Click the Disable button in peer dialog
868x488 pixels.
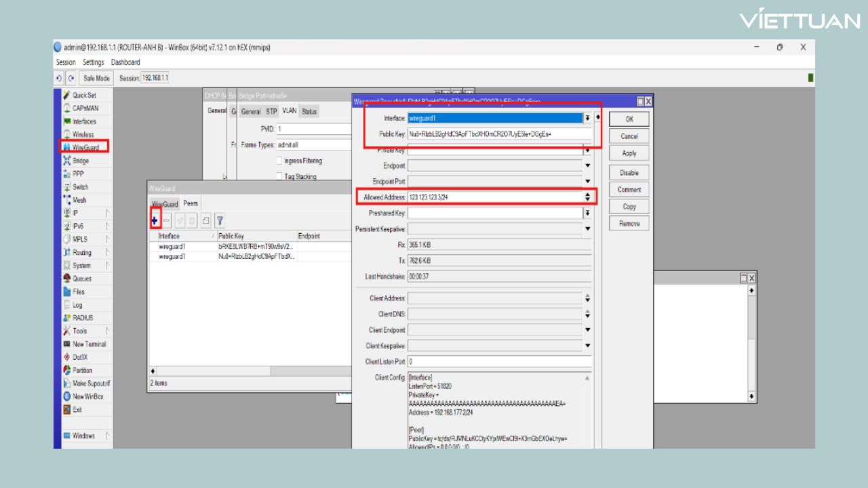[x=629, y=173]
